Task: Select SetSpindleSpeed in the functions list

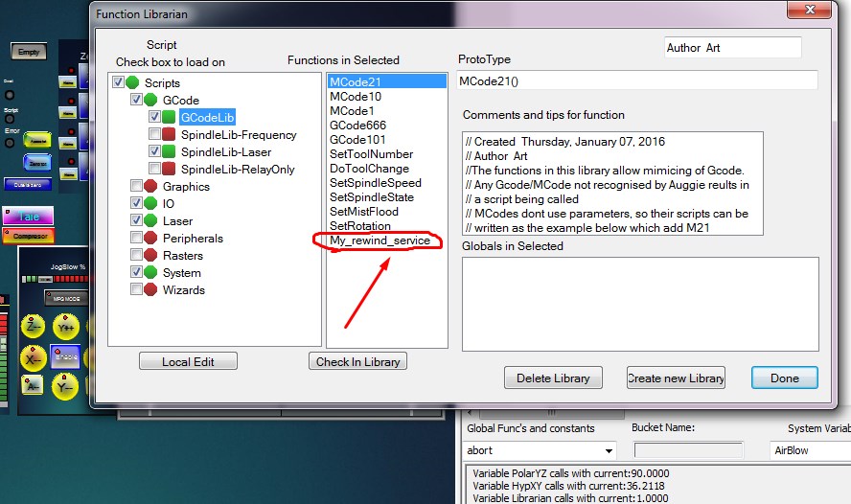Action: click(x=375, y=183)
